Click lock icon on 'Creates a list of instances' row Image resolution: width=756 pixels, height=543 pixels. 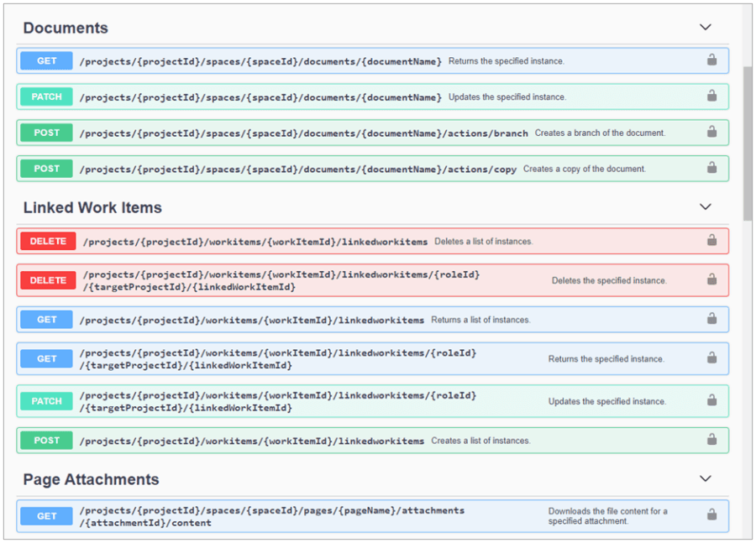click(711, 440)
